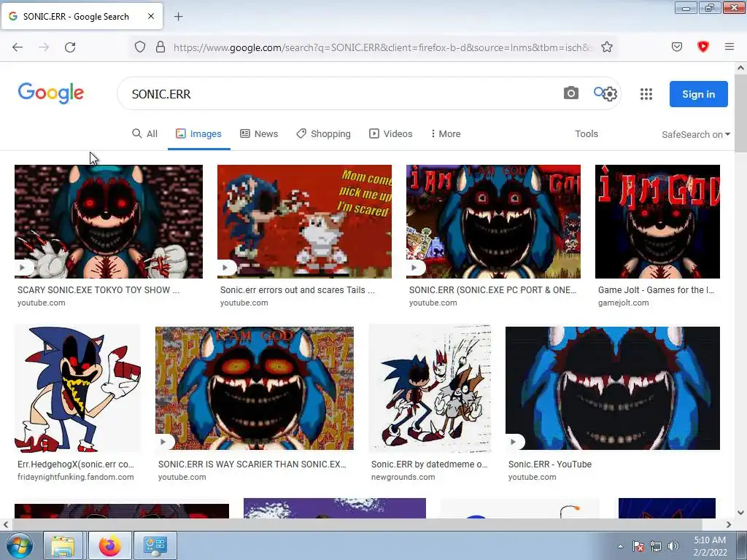The width and height of the screenshot is (747, 560).
Task: Click the red shield extension icon
Action: point(703,47)
